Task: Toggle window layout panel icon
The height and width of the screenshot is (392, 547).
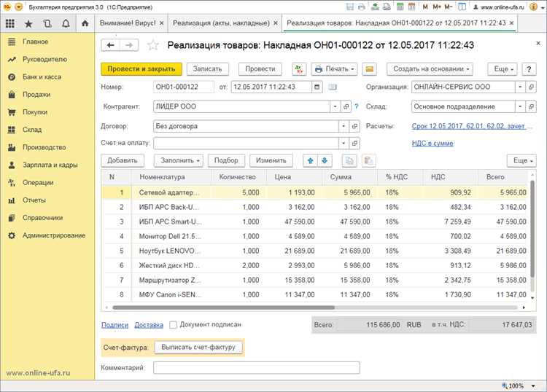Action: coord(462,7)
